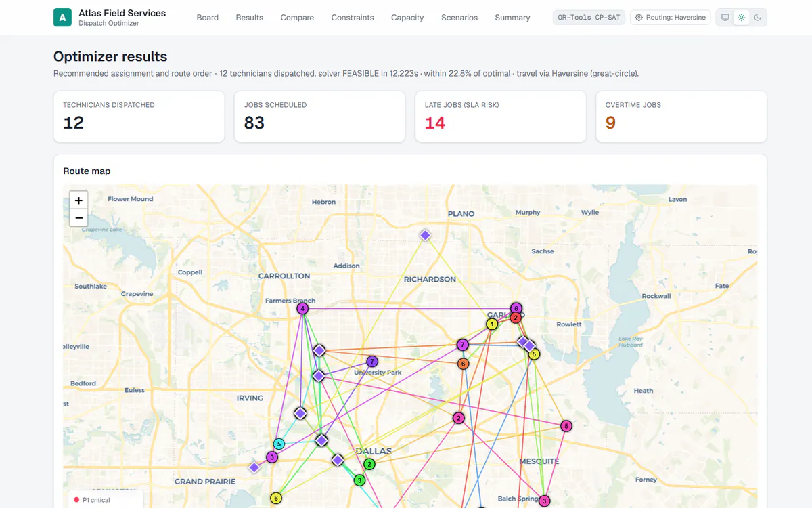
Task: Open the Scenarios tab
Action: point(459,18)
